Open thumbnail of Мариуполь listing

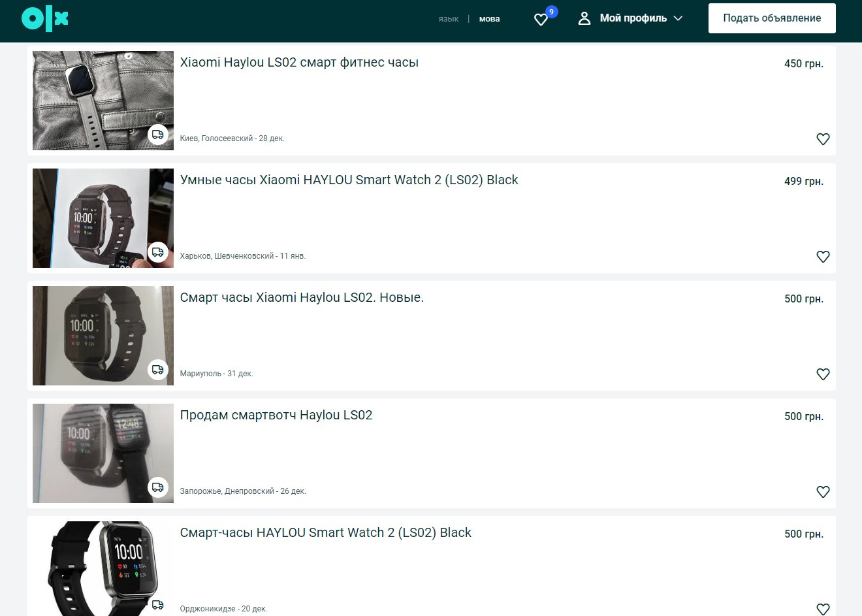(103, 336)
